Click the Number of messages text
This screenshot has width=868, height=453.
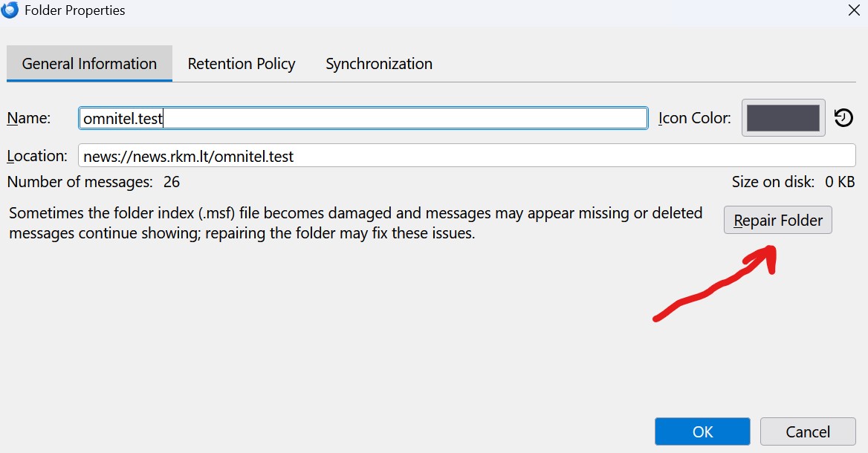(94, 182)
